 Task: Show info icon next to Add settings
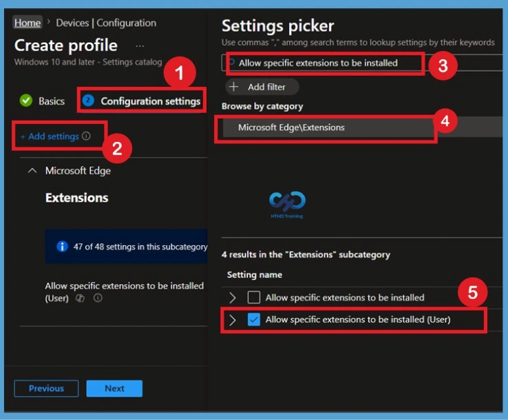[86, 136]
